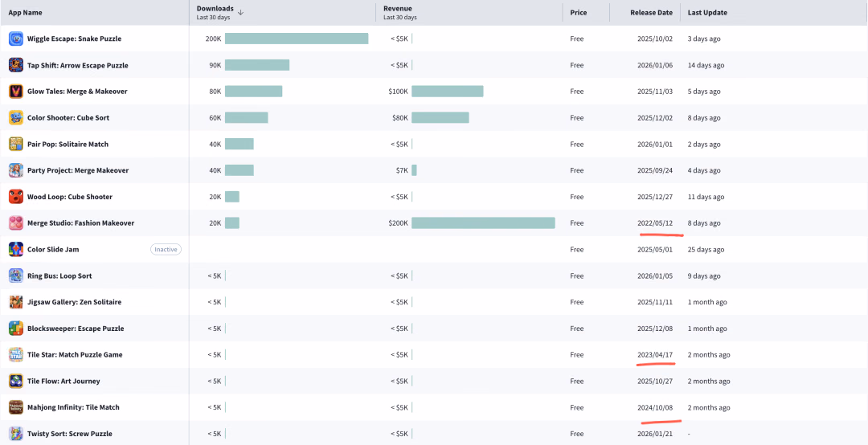Open the Jigsaw Gallery: Zen Solitaire link
868x445 pixels.
pos(74,302)
